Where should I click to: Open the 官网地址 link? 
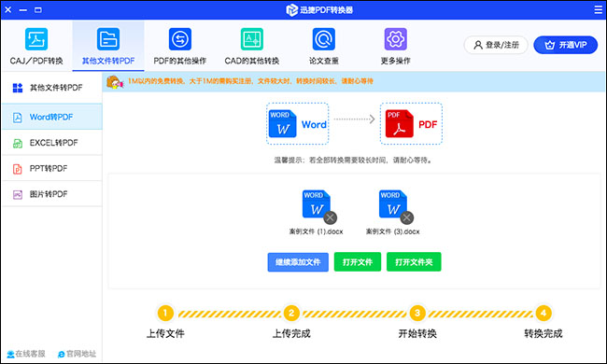[77, 354]
